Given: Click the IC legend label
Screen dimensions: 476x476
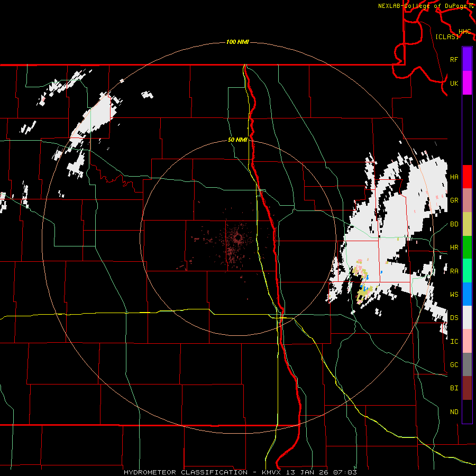Looking at the screenshot, I should (x=454, y=342).
